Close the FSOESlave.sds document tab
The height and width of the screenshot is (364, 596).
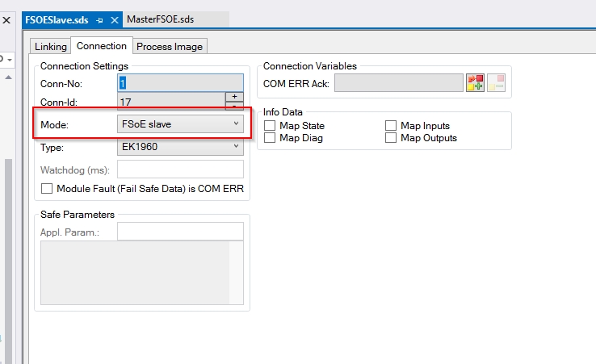click(x=114, y=19)
